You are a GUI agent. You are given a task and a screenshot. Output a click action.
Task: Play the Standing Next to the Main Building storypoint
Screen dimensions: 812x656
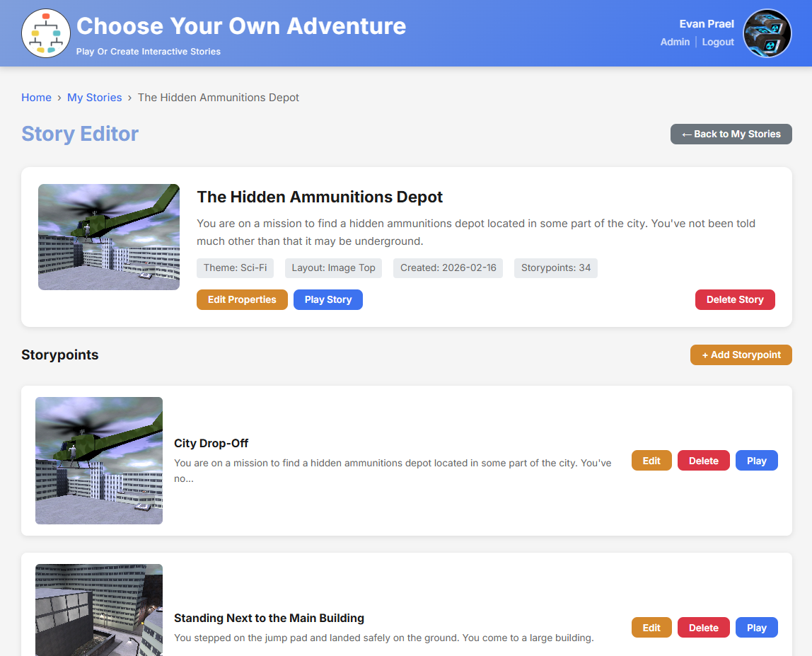[756, 627]
